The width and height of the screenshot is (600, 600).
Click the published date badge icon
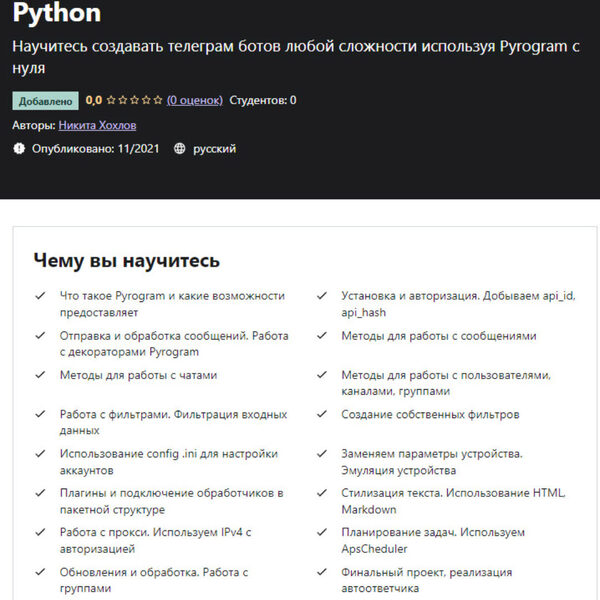[x=19, y=149]
